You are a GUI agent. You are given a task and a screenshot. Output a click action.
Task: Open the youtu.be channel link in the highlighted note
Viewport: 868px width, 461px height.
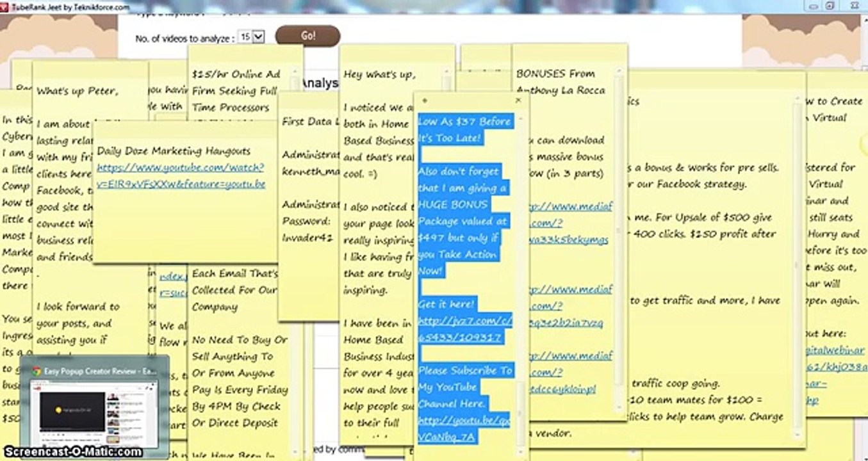coord(464,428)
